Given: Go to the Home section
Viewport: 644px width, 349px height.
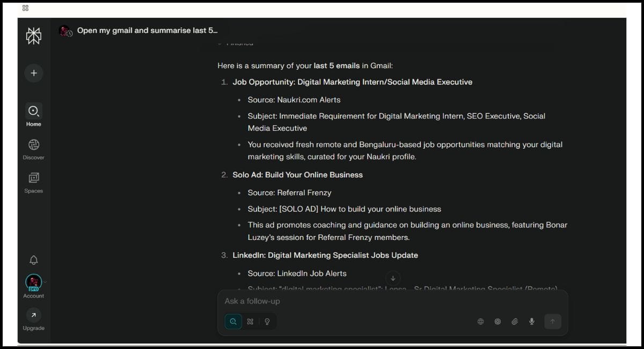Looking at the screenshot, I should (33, 115).
